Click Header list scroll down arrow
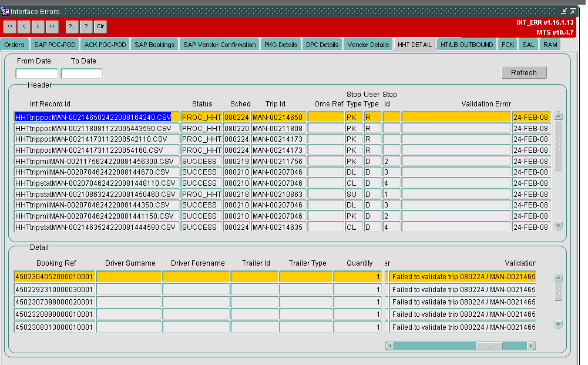The height and width of the screenshot is (365, 588). click(559, 226)
